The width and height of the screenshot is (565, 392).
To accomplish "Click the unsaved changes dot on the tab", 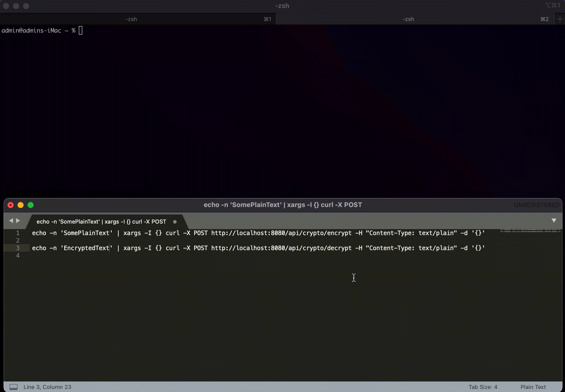I will click(175, 222).
